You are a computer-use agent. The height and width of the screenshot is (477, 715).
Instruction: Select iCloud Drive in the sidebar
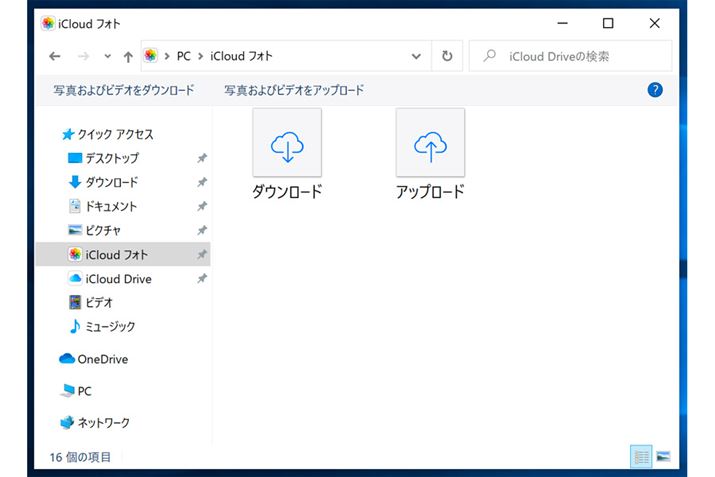118,279
